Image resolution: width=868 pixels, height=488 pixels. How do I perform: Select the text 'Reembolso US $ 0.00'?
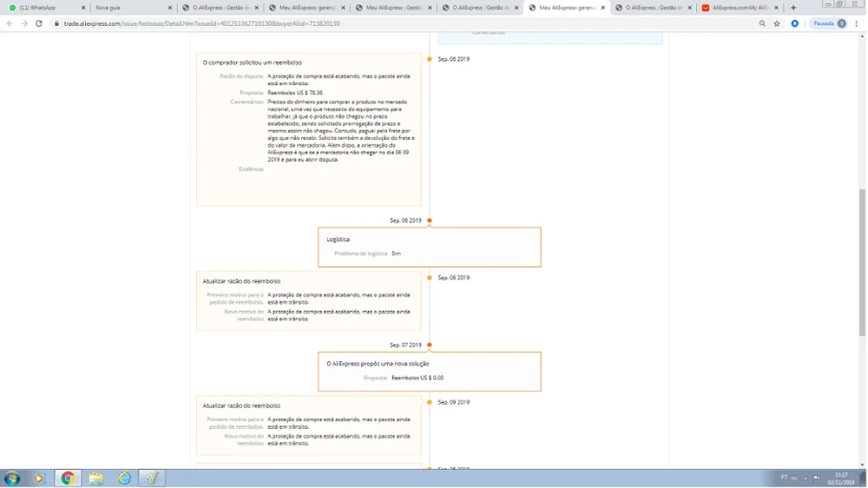[418, 378]
